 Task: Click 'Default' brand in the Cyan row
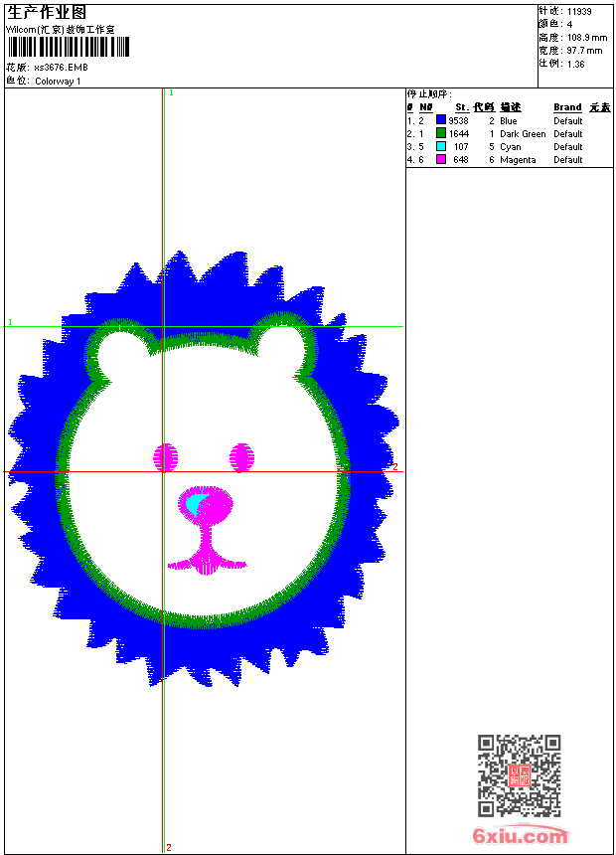pos(568,147)
